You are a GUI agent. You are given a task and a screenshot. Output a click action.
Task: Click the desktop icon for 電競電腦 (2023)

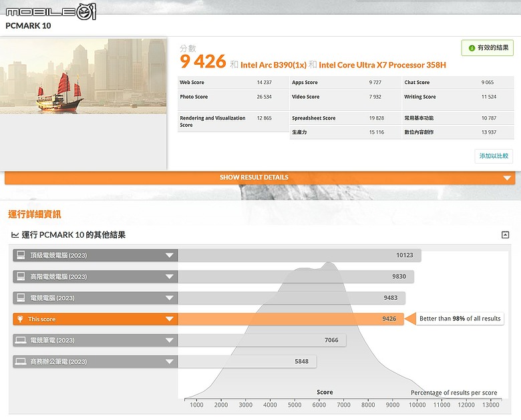(x=21, y=298)
